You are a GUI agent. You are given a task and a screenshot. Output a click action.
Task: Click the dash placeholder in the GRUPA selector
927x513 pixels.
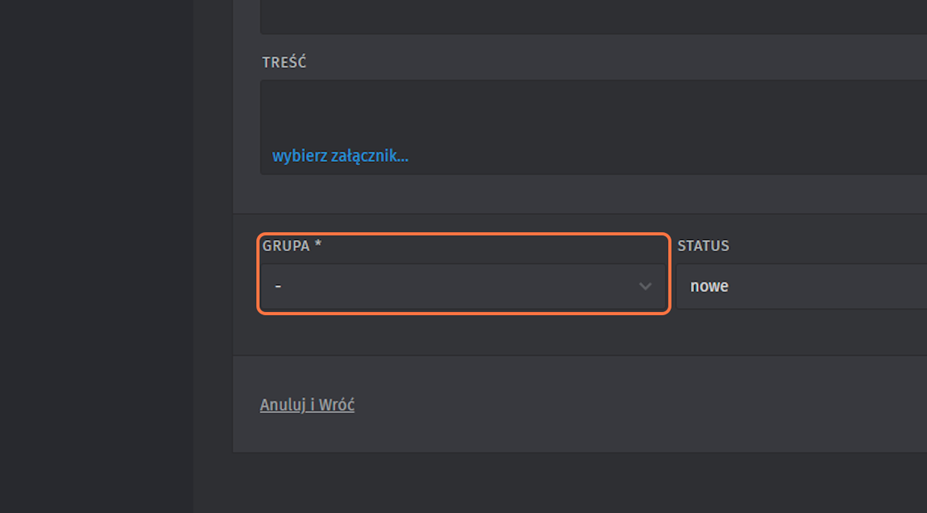coord(278,287)
